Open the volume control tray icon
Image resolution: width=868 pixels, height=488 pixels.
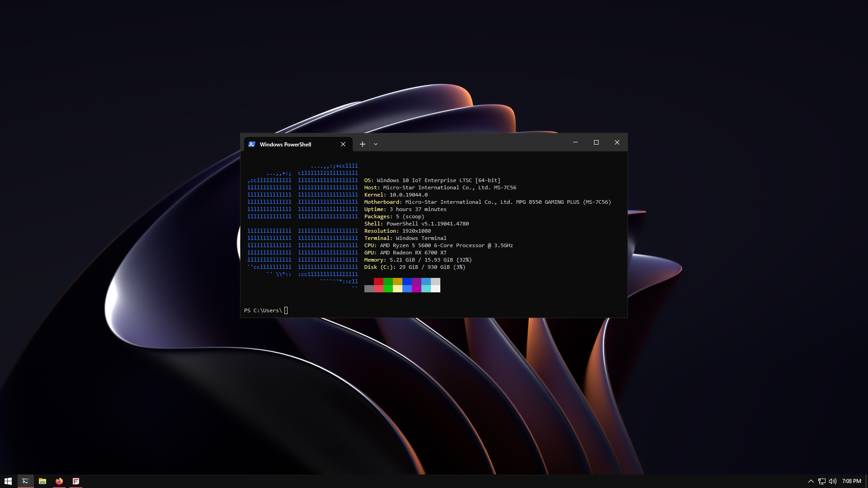point(833,481)
